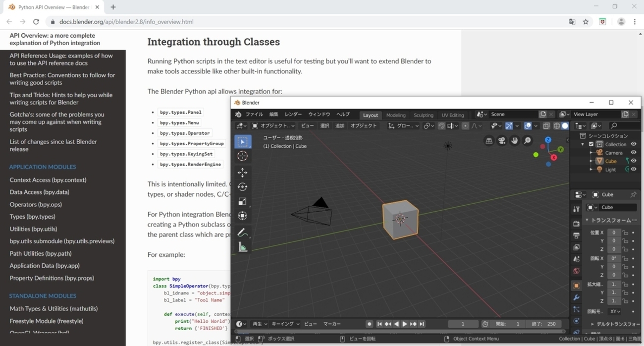The image size is (644, 346).
Task: Open the View Layer properties tab icon
Action: (x=576, y=247)
